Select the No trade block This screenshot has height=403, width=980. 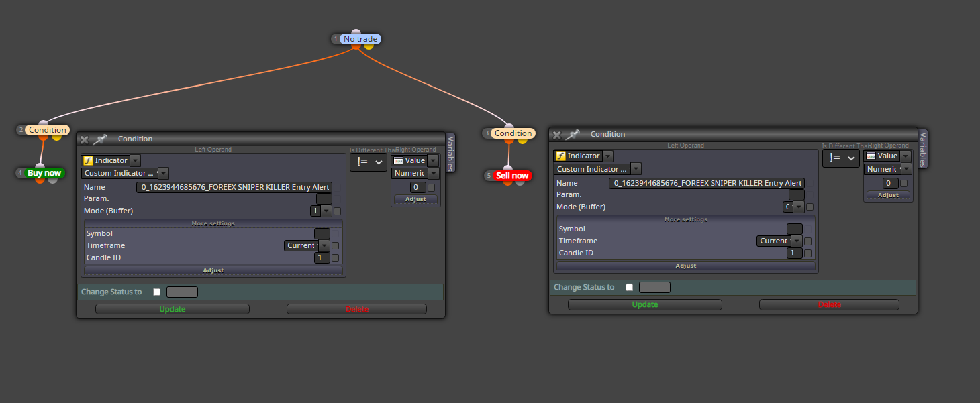click(360, 39)
